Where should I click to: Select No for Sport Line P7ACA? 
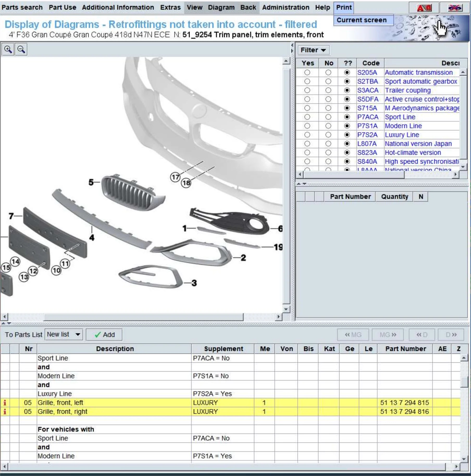click(x=328, y=117)
